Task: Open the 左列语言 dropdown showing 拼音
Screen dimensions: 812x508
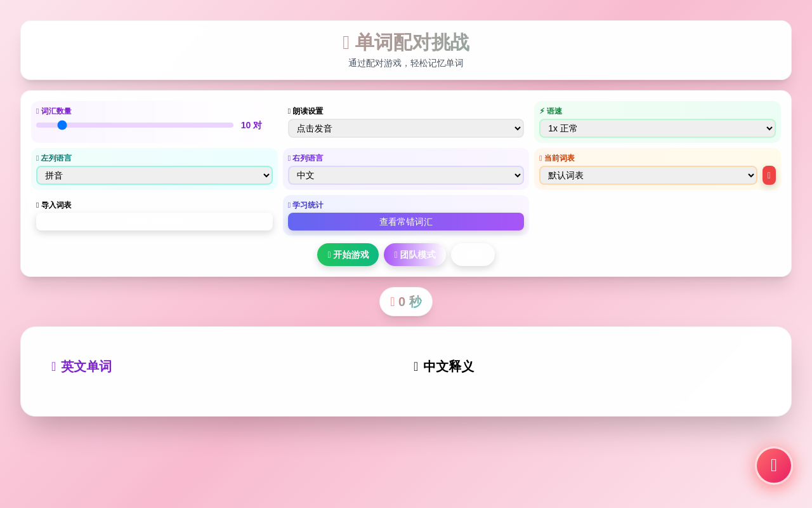Action: [x=154, y=175]
